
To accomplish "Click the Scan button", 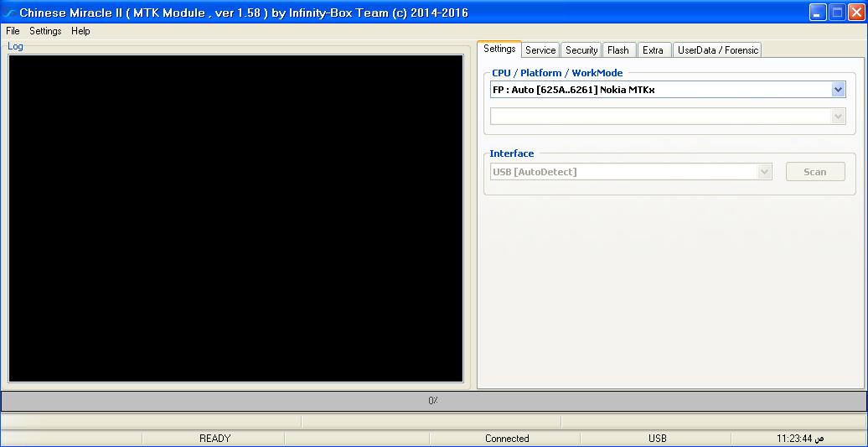I will 815,172.
